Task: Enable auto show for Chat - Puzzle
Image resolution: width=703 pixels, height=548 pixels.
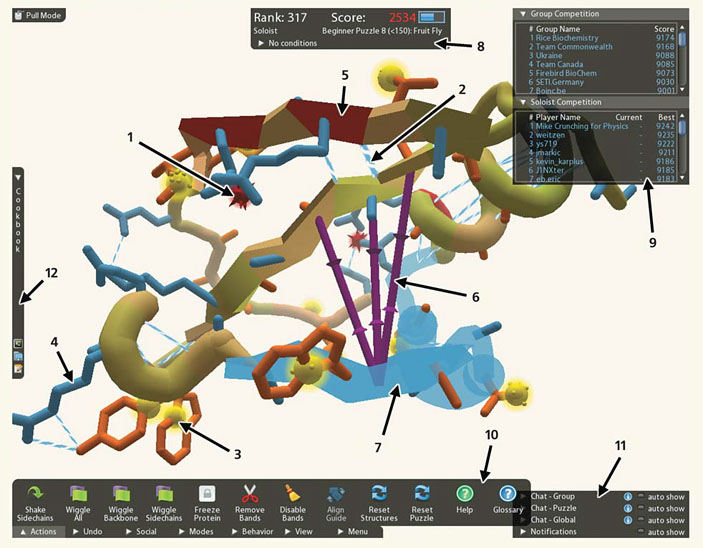Action: [642, 508]
